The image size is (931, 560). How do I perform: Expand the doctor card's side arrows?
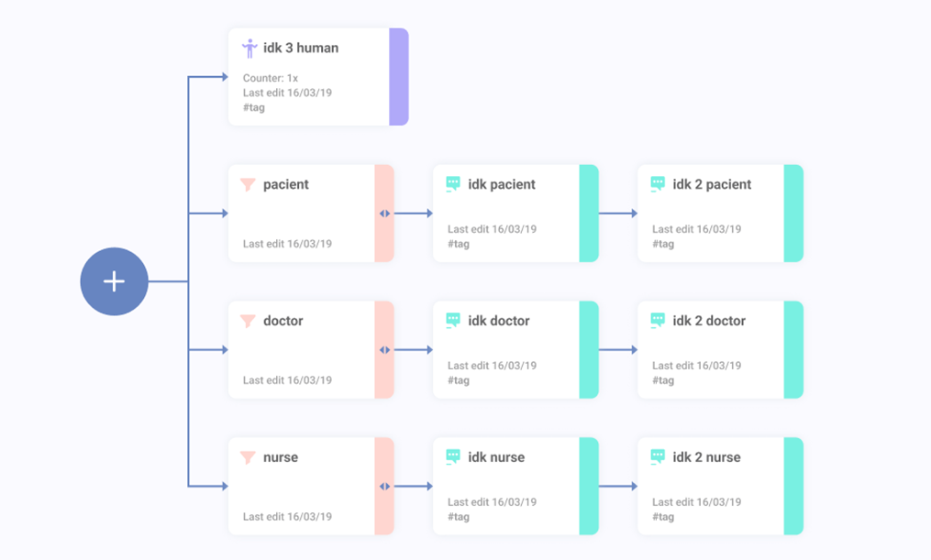(384, 350)
